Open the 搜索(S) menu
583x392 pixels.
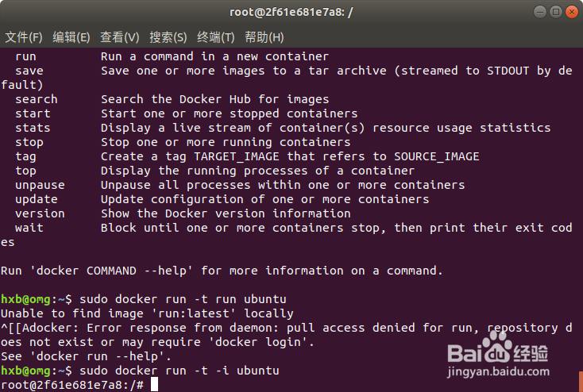point(168,37)
